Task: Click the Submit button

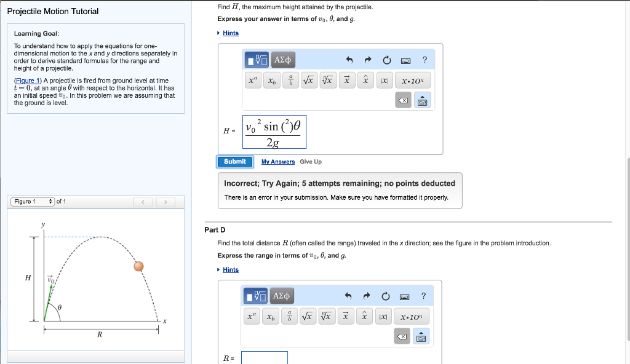Action: [x=234, y=161]
